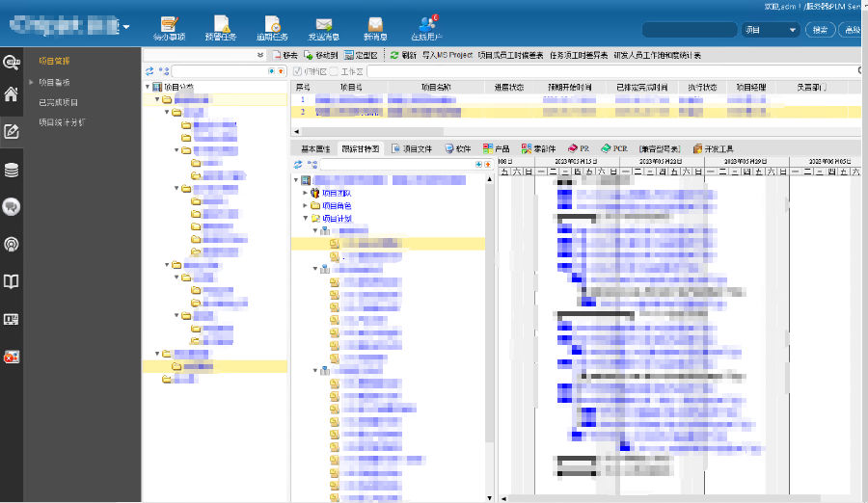Toggle the 归档区 checkbox
This screenshot has width=868, height=503.
click(297, 71)
